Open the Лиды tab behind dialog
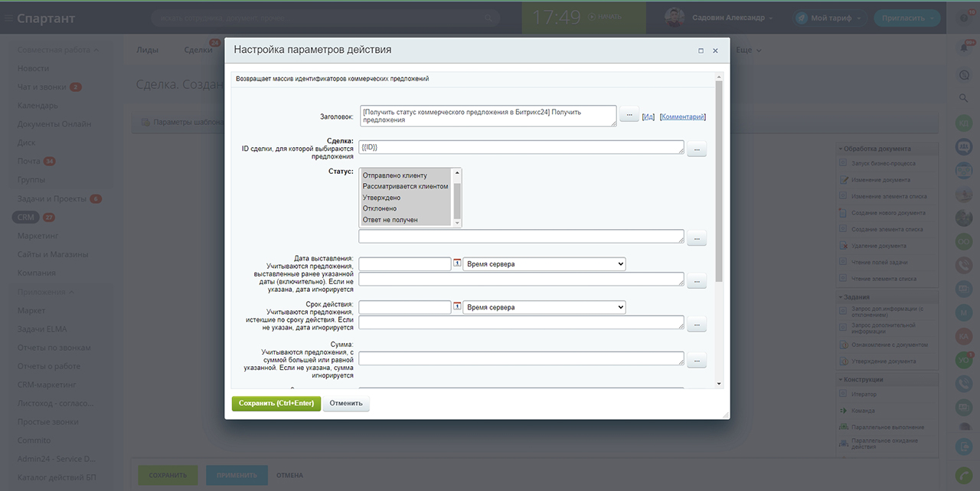The image size is (980, 491). (147, 51)
